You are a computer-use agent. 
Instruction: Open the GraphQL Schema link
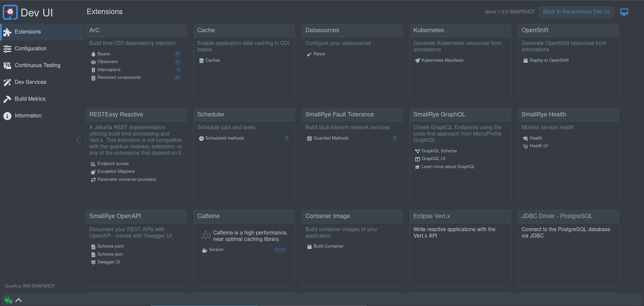[439, 151]
